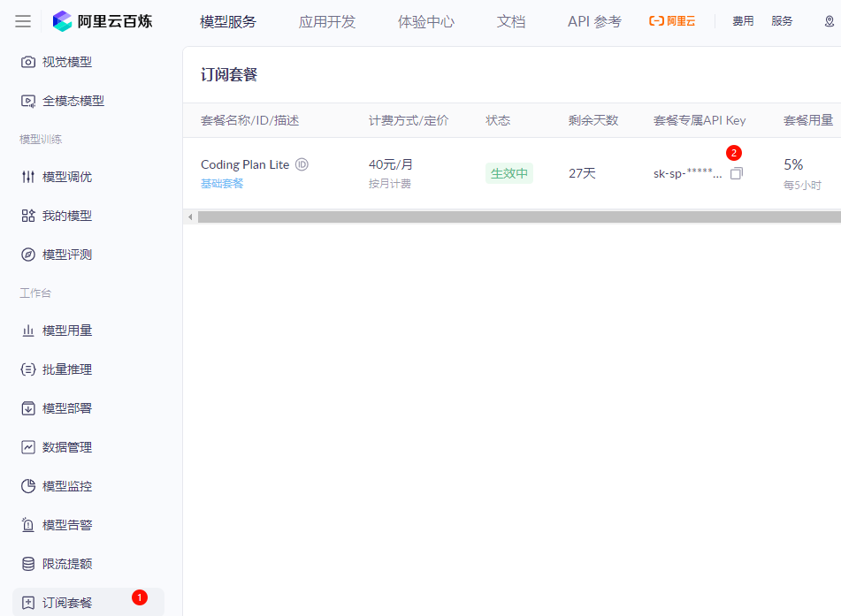
Task: Open 模型调优 under 模型训练
Action: (60, 176)
